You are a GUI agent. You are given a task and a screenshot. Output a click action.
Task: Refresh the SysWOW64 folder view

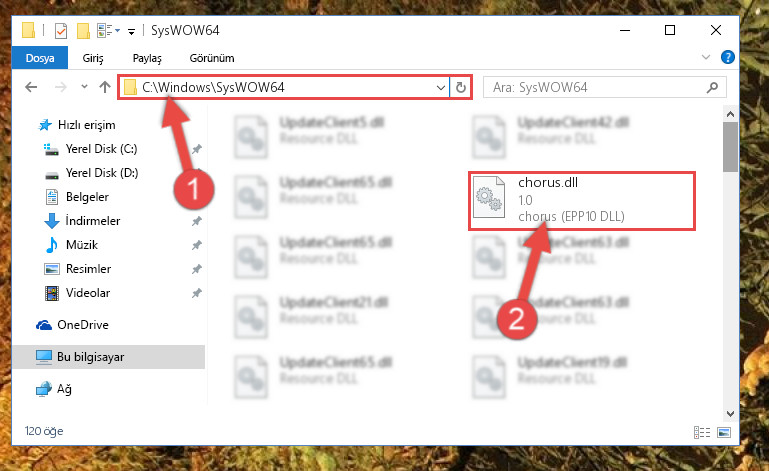click(461, 87)
